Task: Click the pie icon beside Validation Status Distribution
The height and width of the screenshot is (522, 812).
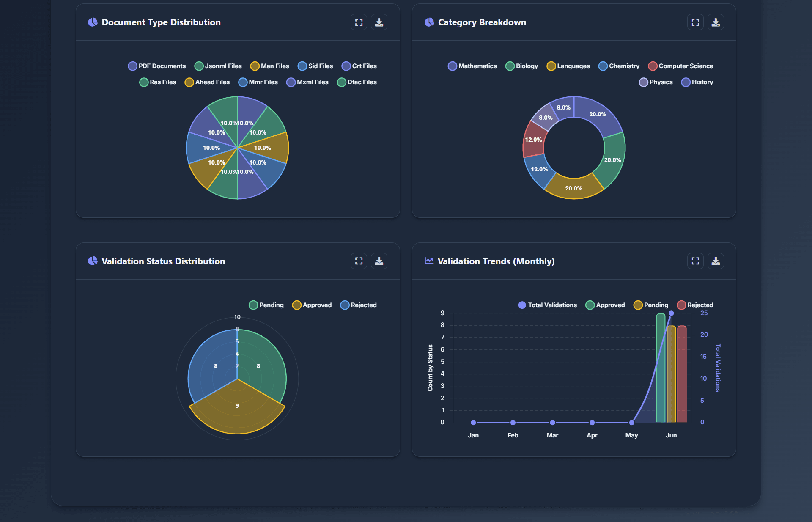Action: click(x=93, y=261)
